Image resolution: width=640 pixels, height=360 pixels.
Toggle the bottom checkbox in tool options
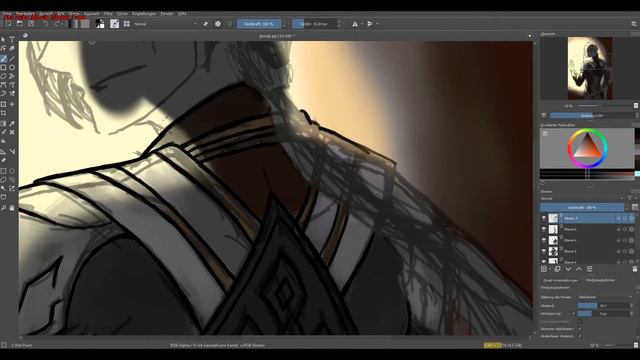click(580, 336)
